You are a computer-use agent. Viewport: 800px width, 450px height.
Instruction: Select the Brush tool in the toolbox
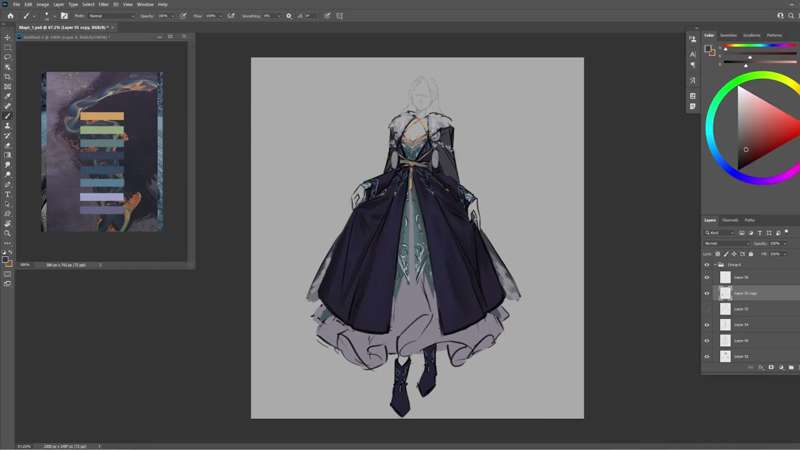coord(7,116)
